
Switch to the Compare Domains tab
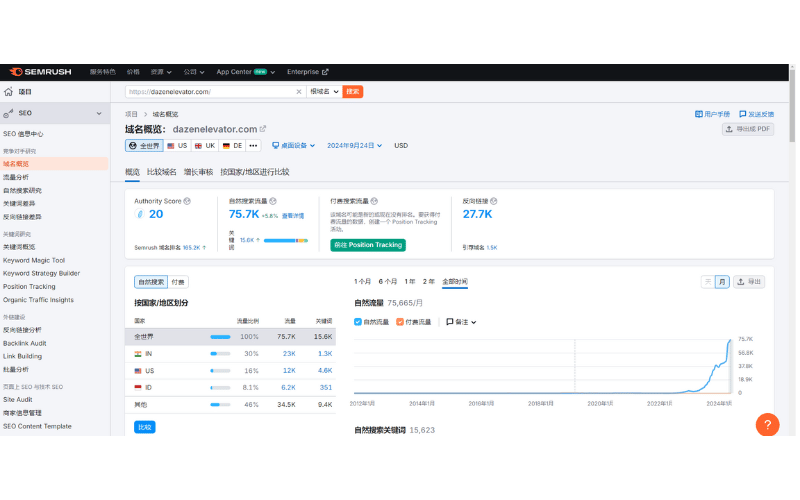tap(162, 172)
